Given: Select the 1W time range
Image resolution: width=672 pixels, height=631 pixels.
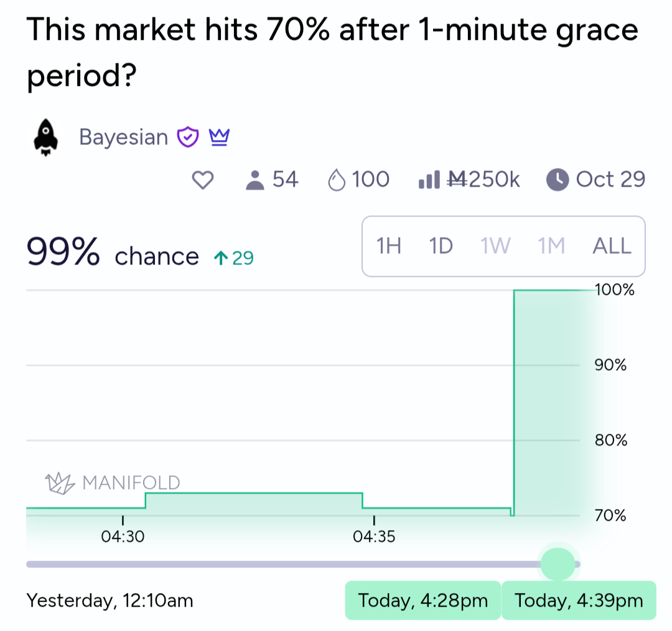Looking at the screenshot, I should tap(495, 246).
